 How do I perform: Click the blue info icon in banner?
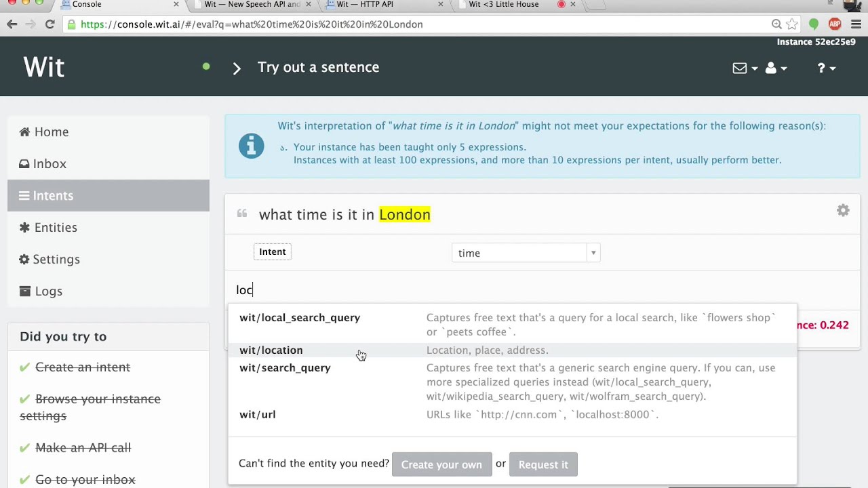coord(251,146)
